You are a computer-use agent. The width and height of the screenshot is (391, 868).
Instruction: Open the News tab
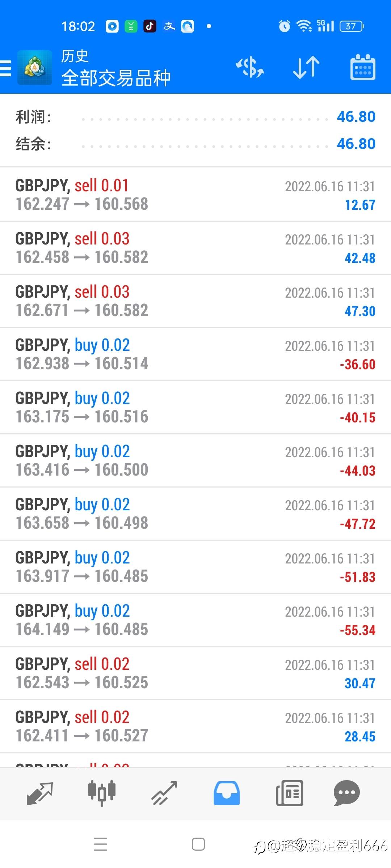pyautogui.click(x=289, y=793)
